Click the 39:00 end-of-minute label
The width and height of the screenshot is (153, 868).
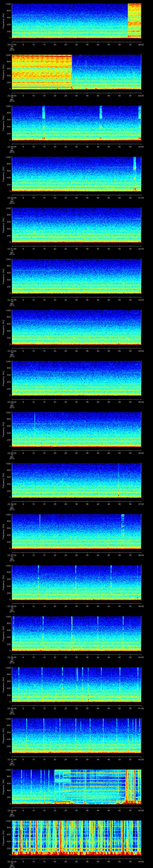pos(141,606)
